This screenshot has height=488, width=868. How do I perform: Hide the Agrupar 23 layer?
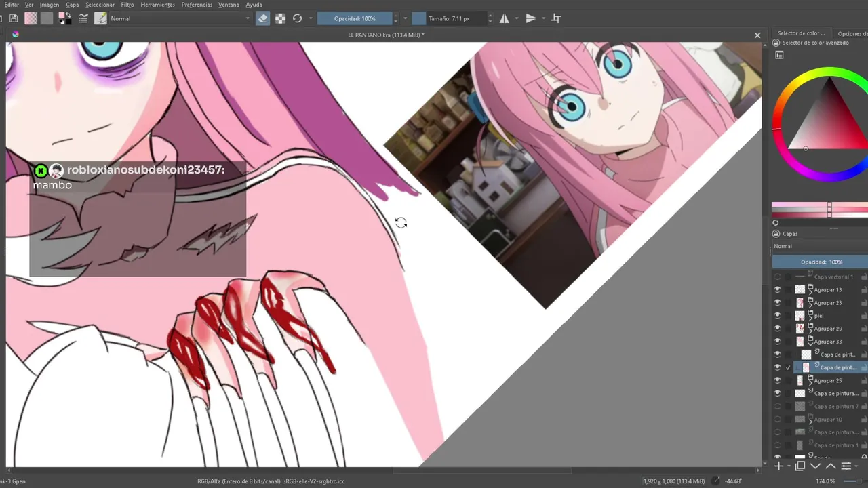pyautogui.click(x=777, y=302)
